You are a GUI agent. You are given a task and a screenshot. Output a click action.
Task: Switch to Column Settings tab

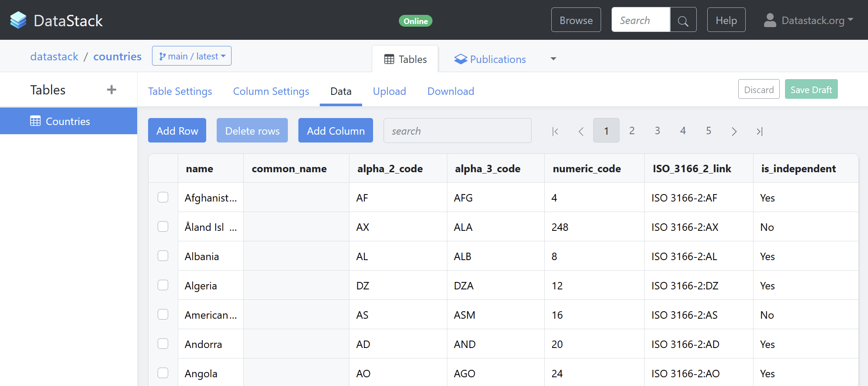[271, 91]
